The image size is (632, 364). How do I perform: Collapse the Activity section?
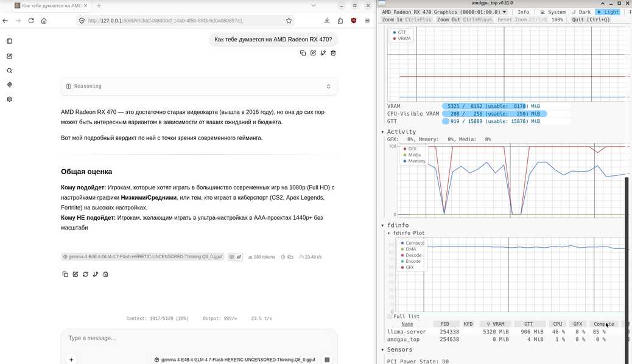click(382, 132)
